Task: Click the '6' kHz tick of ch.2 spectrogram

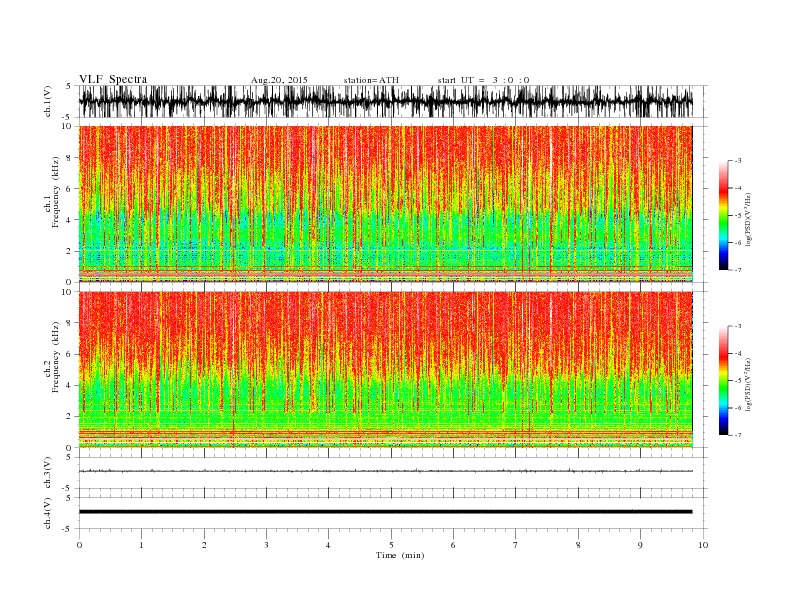Action: (x=70, y=354)
